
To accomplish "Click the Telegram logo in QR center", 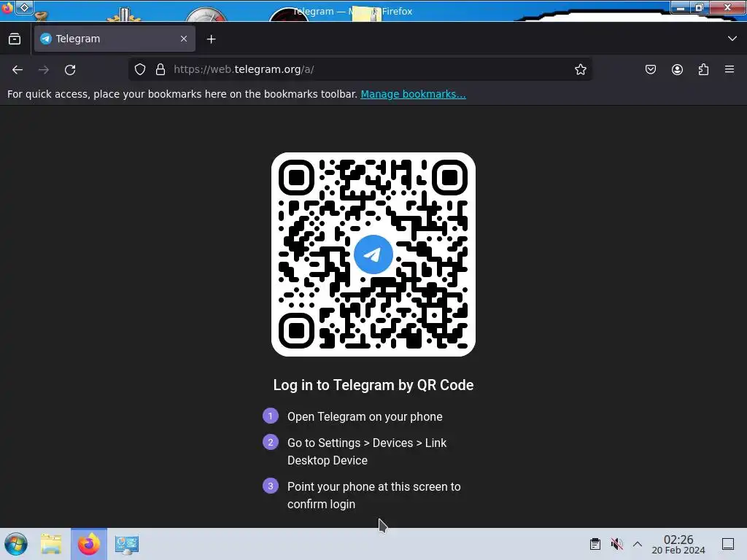I will coord(373,254).
